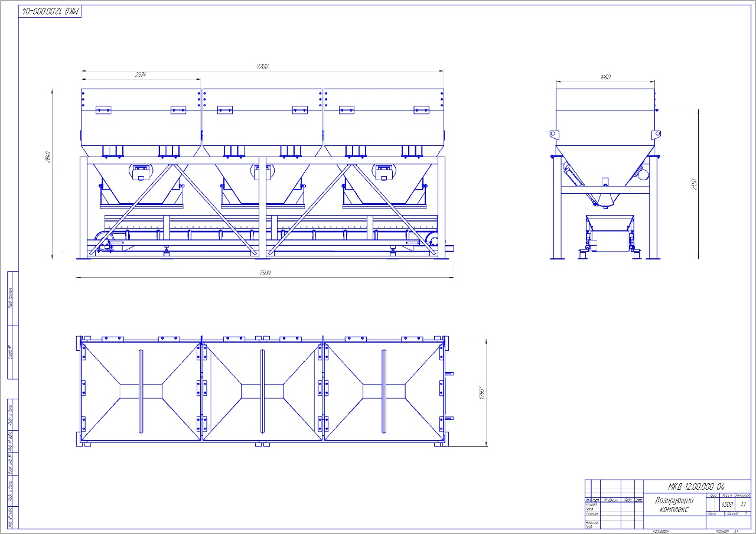The height and width of the screenshot is (534, 756).
Task: Click the 1650 dimension above the side view
Action: pos(605,77)
